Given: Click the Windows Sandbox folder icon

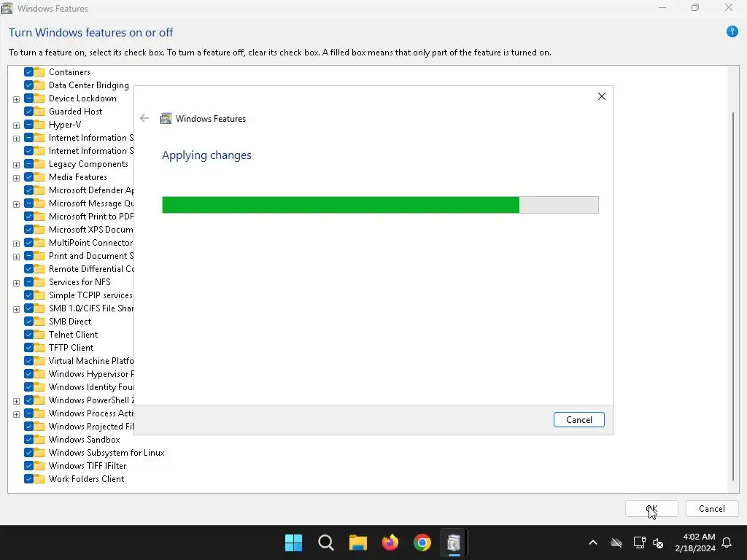Looking at the screenshot, I should pos(39,440).
